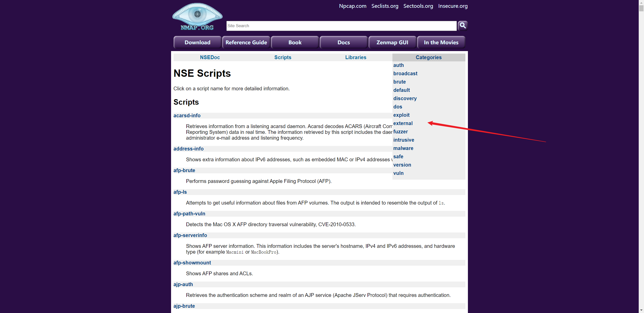Click In the Movies button
The height and width of the screenshot is (313, 644).
point(441,42)
